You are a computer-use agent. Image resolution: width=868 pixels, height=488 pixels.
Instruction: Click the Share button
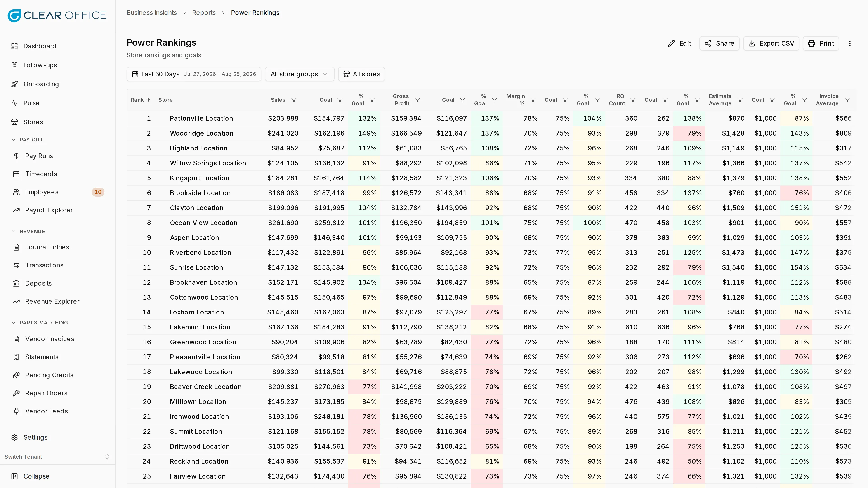[x=719, y=43]
